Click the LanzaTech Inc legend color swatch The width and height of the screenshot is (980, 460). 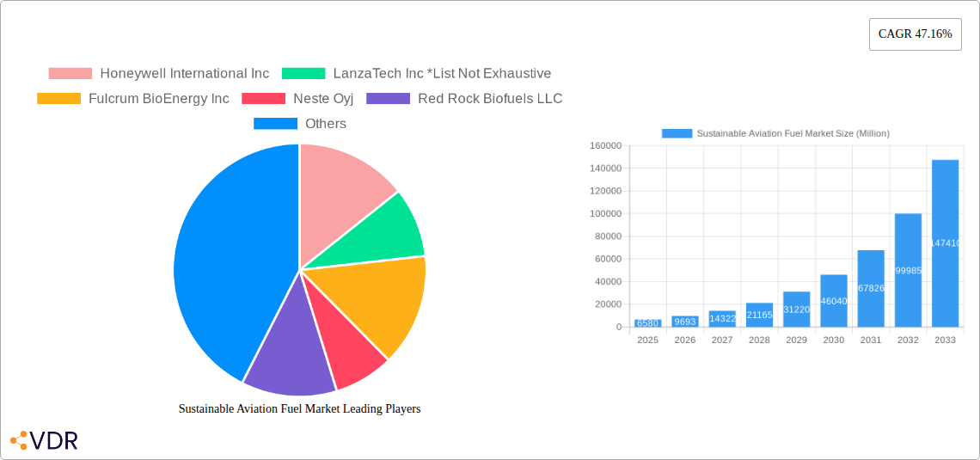pyautogui.click(x=303, y=73)
